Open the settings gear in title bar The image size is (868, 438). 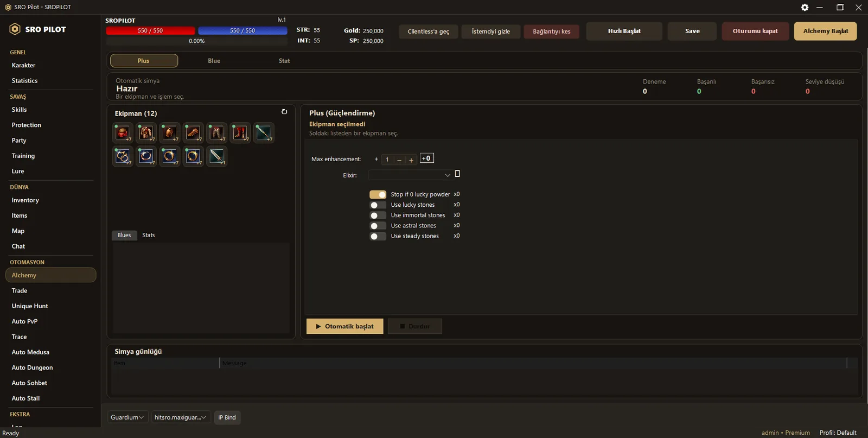(805, 7)
